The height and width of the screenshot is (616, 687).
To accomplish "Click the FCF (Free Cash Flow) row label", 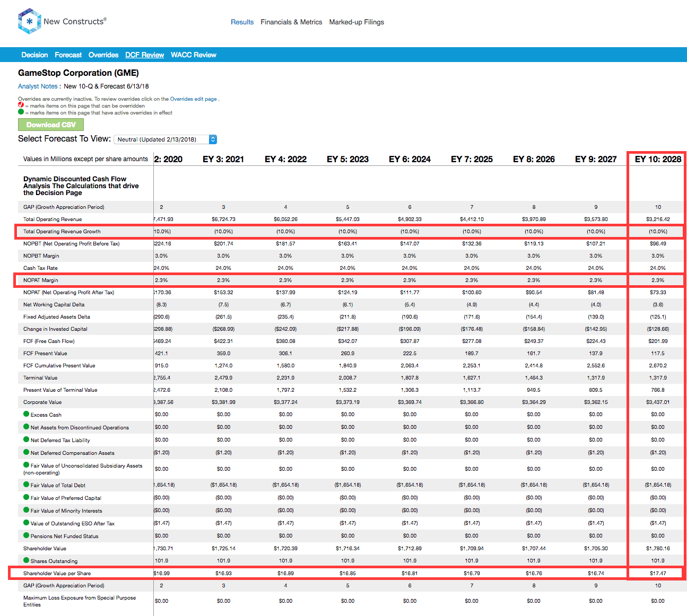I will point(49,341).
